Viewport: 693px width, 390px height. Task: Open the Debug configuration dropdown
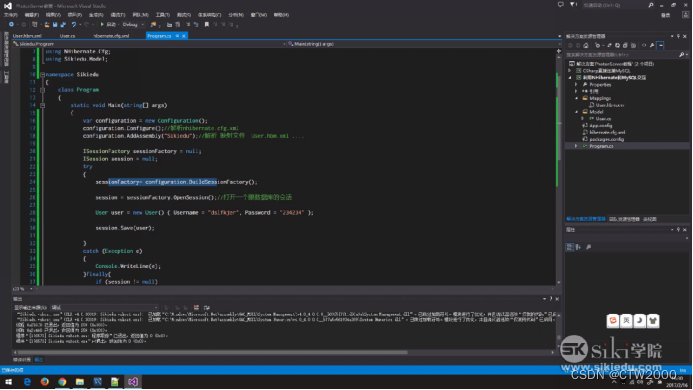[x=133, y=25]
